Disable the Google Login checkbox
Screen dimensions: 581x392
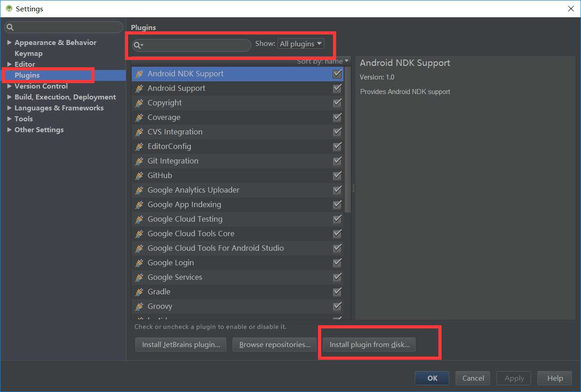[337, 263]
